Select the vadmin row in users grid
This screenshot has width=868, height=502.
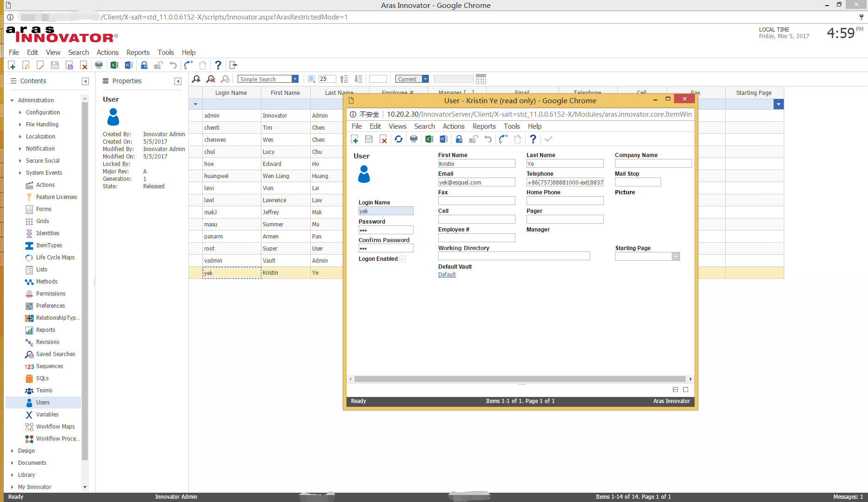pos(265,261)
